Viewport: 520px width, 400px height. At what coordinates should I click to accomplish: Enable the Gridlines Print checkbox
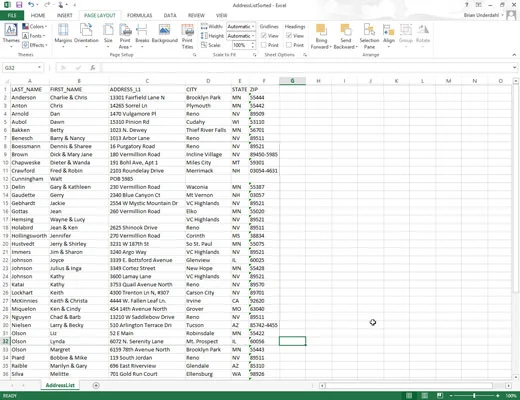click(264, 45)
